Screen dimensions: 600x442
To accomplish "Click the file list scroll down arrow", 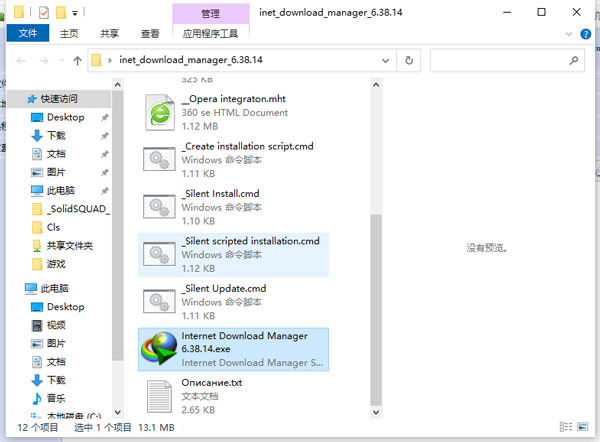I will 376,412.
